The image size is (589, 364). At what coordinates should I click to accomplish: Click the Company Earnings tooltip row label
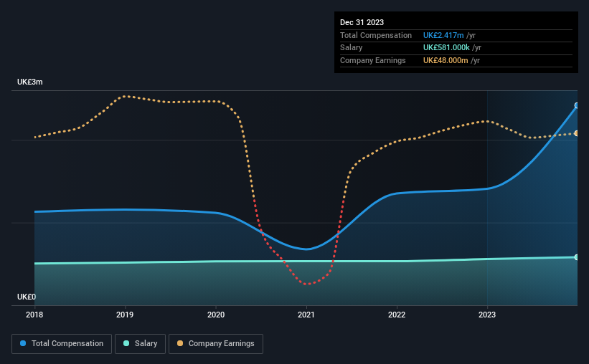point(372,60)
